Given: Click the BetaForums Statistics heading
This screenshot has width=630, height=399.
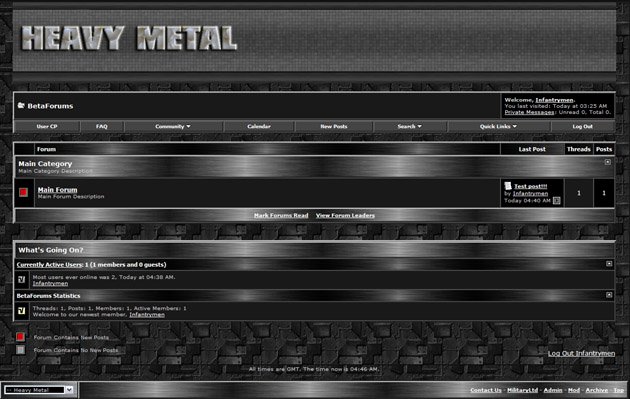Looking at the screenshot, I should pyautogui.click(x=48, y=296).
